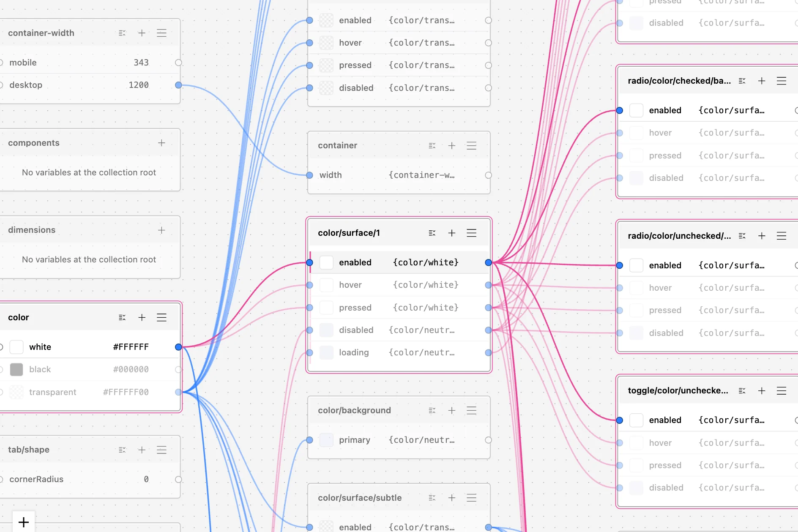
Task: Open container group menu
Action: (x=472, y=145)
